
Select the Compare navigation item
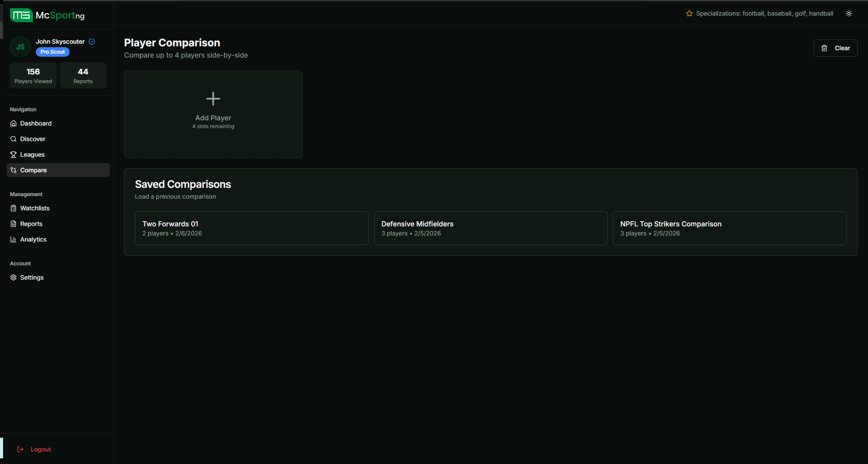tap(33, 170)
